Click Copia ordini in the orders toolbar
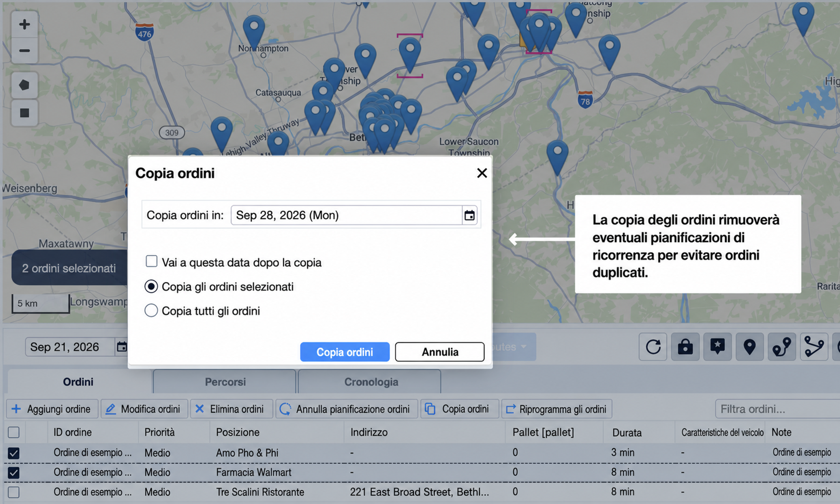The image size is (840, 504). (459, 409)
